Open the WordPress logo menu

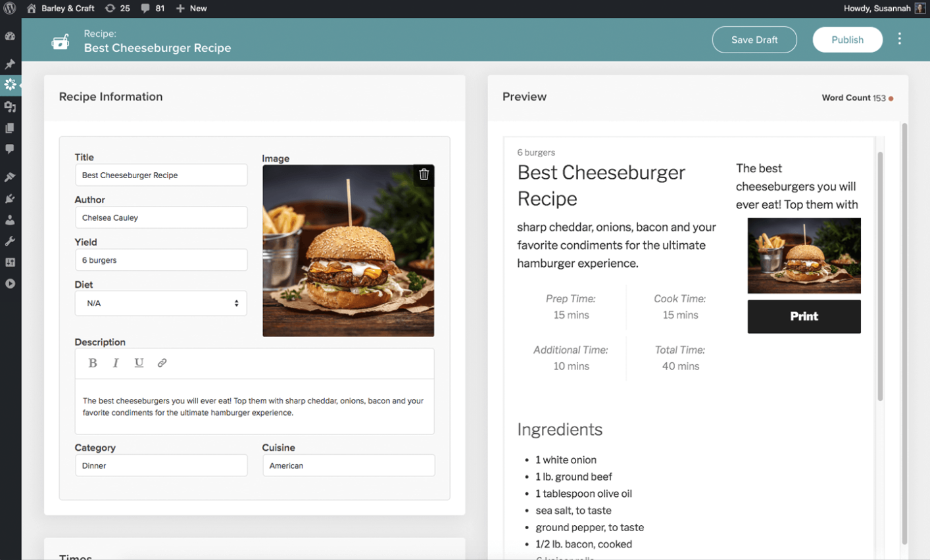pos(10,9)
